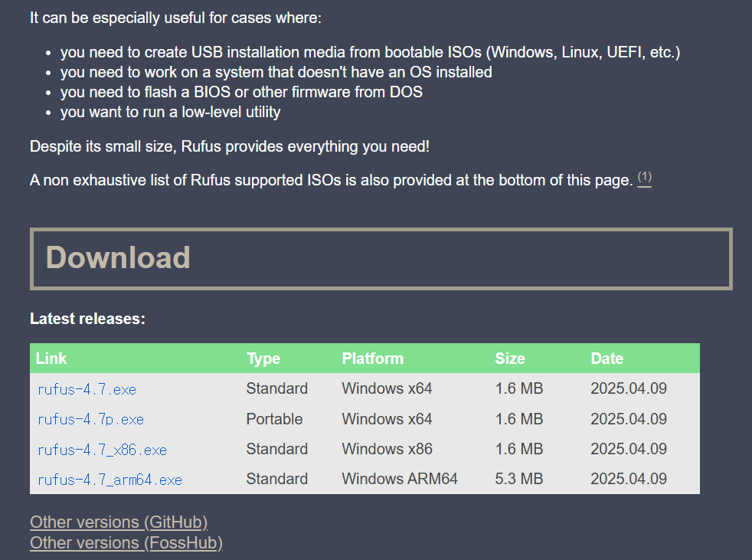Click the Latest releases: label

point(88,319)
